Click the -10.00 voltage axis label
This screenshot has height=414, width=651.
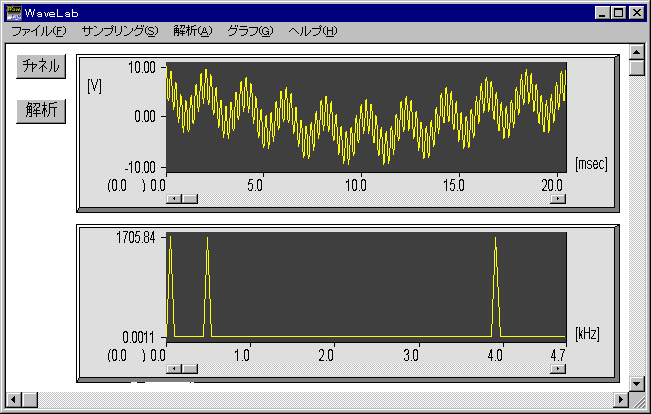140,167
